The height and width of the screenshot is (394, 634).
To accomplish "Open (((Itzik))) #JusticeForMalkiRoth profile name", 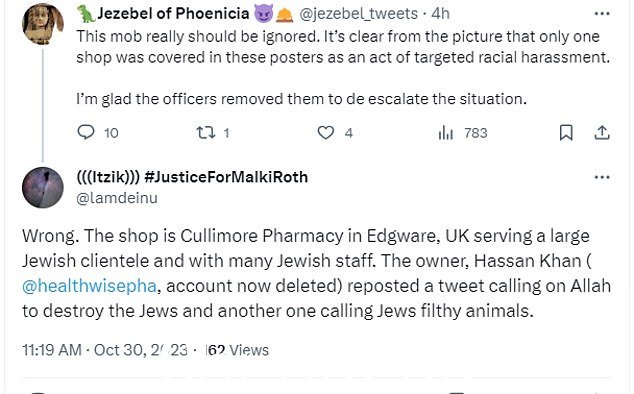I will click(x=192, y=177).
